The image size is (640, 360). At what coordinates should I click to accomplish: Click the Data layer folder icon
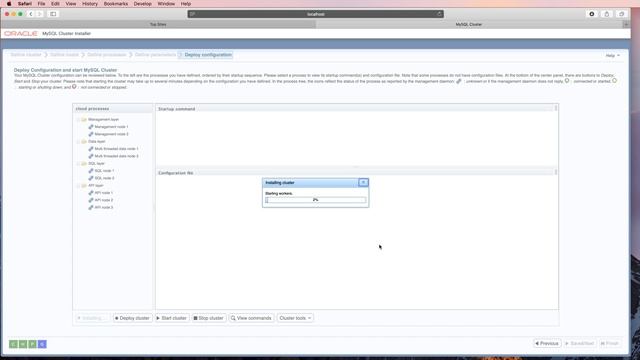coord(84,142)
